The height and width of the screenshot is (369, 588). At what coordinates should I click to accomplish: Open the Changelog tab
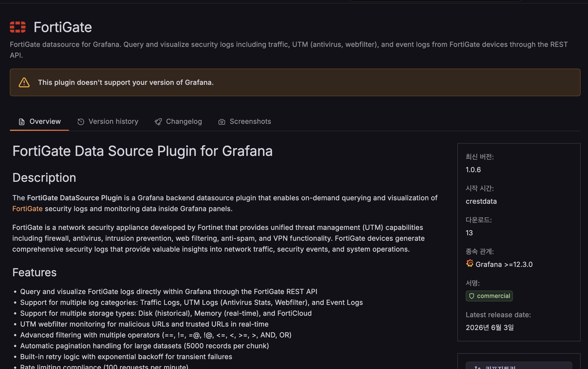178,121
